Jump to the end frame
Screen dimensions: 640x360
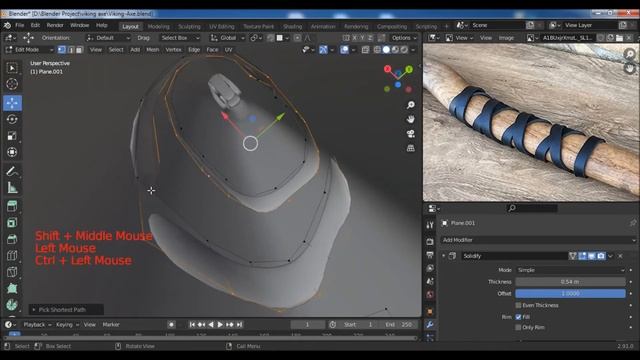click(x=240, y=325)
